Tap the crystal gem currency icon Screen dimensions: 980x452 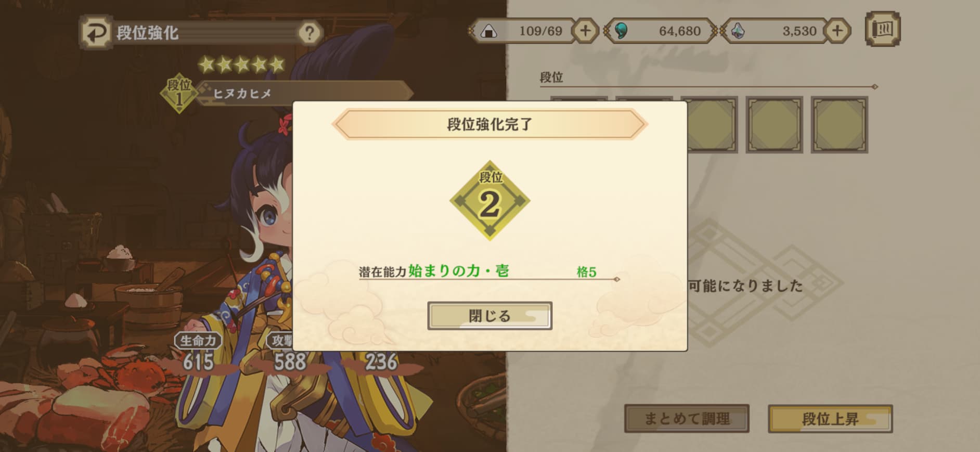(x=738, y=31)
